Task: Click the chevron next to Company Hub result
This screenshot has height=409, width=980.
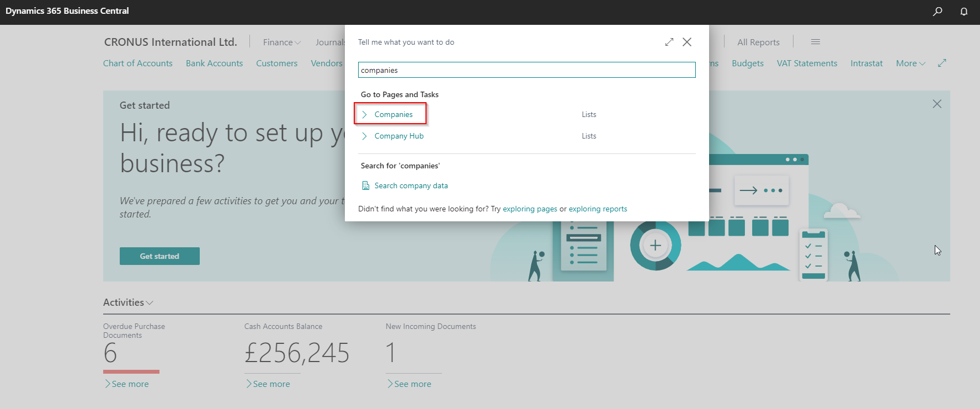Action: click(x=364, y=136)
